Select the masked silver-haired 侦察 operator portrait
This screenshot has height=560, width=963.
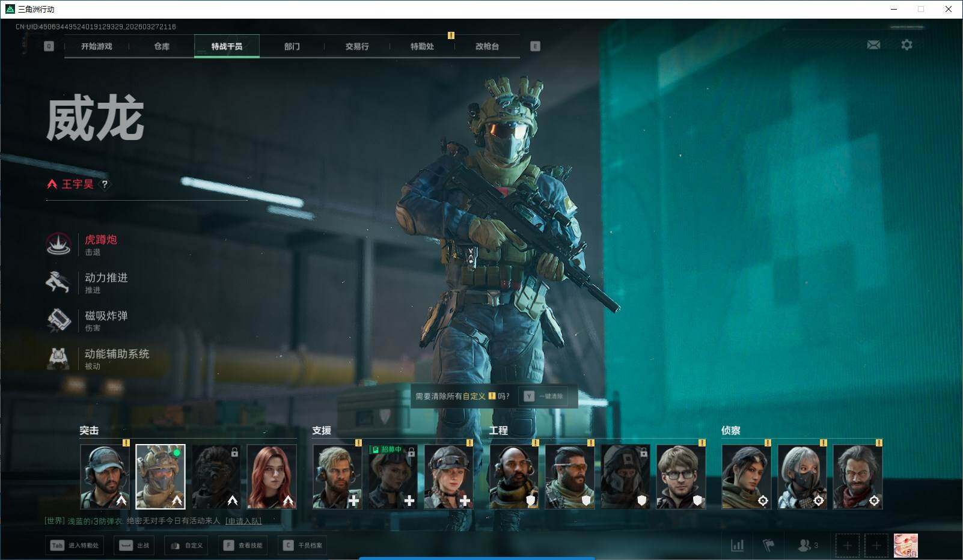[x=802, y=477]
